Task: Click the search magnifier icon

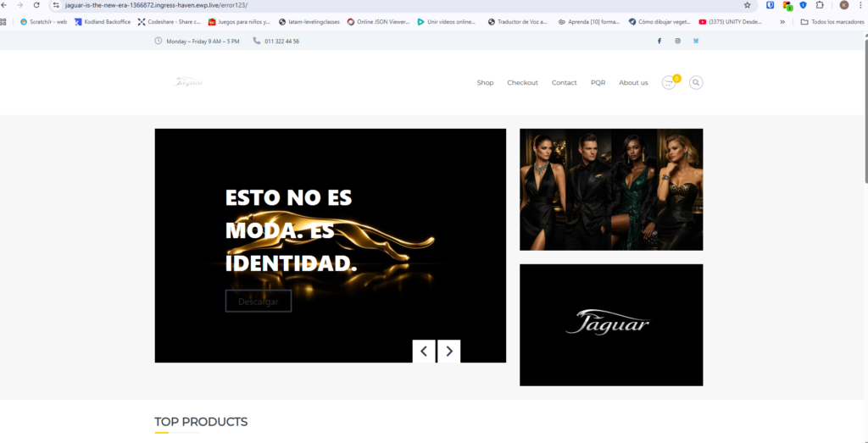Action: (696, 83)
